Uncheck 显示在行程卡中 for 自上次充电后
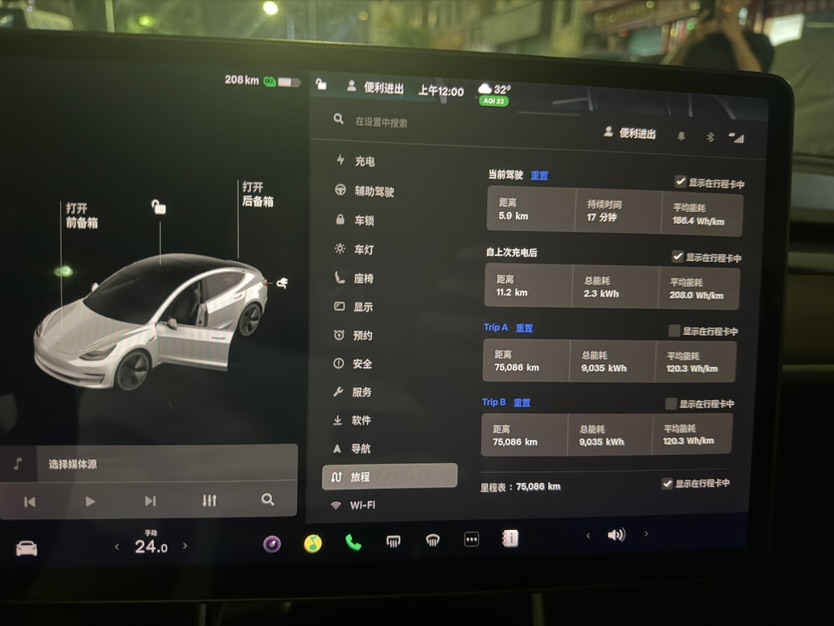 coord(677,256)
